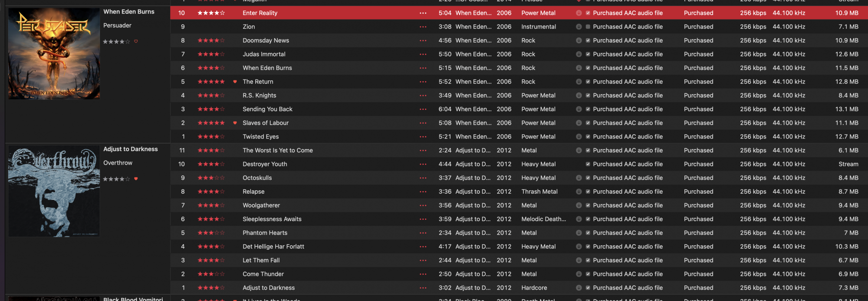Click the Overthrow artist name
This screenshot has height=301, width=868.
click(118, 163)
